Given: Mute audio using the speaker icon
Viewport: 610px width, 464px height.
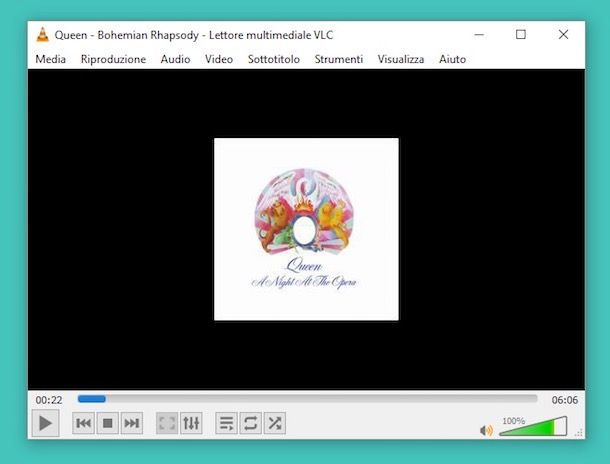Looking at the screenshot, I should 486,430.
